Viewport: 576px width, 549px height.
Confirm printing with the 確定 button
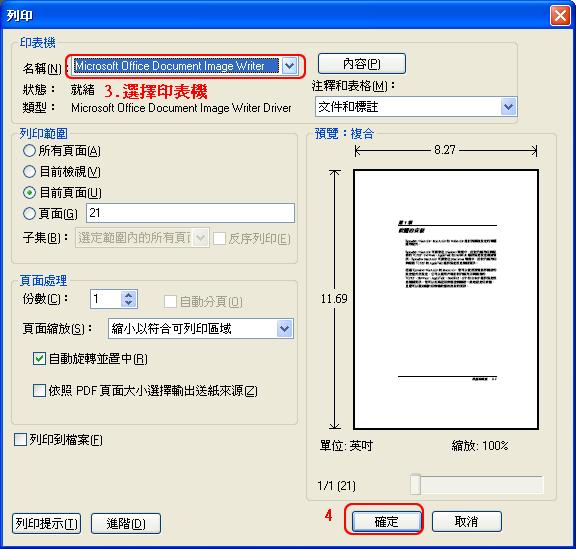pyautogui.click(x=386, y=521)
